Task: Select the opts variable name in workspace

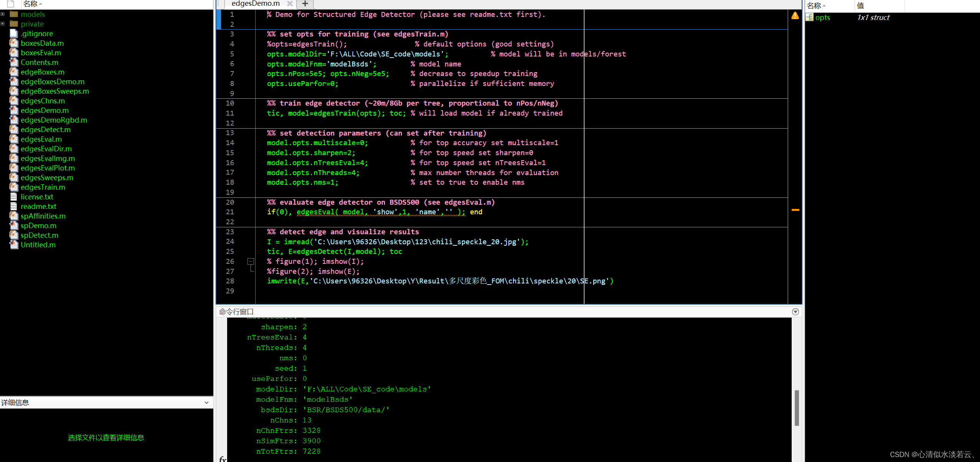Action: (x=822, y=17)
